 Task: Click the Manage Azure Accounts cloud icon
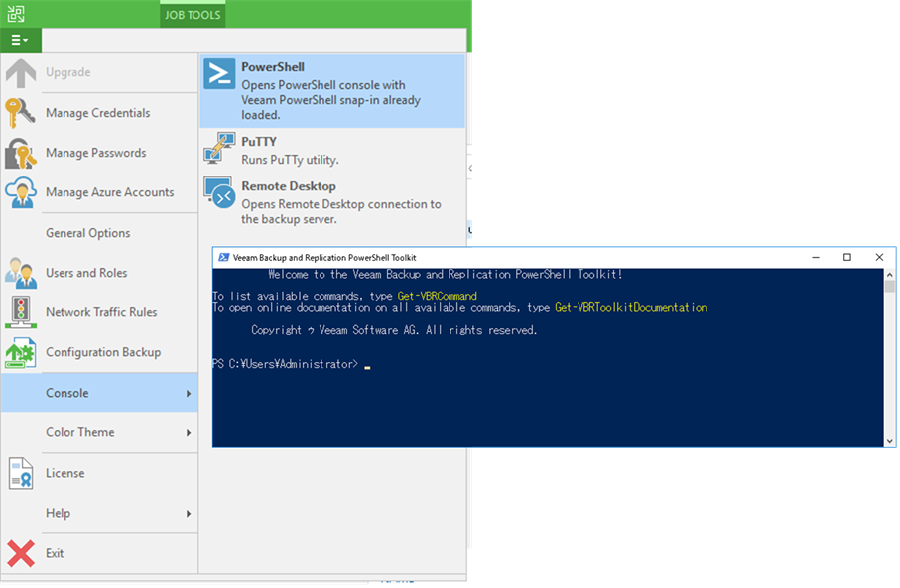click(21, 192)
